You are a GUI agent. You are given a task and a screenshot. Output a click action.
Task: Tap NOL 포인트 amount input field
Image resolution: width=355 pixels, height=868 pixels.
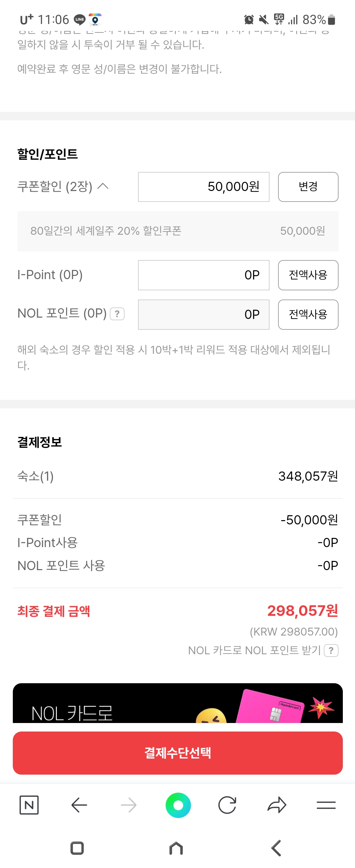203,314
